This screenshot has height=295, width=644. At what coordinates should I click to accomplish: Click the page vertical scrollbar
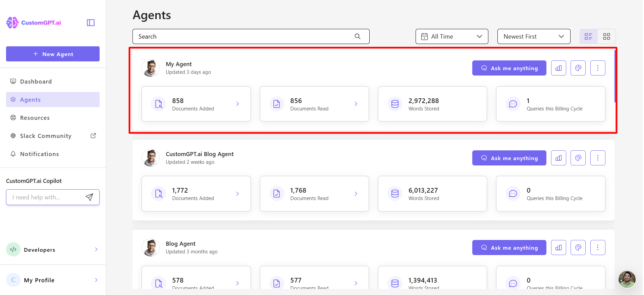click(x=615, y=76)
